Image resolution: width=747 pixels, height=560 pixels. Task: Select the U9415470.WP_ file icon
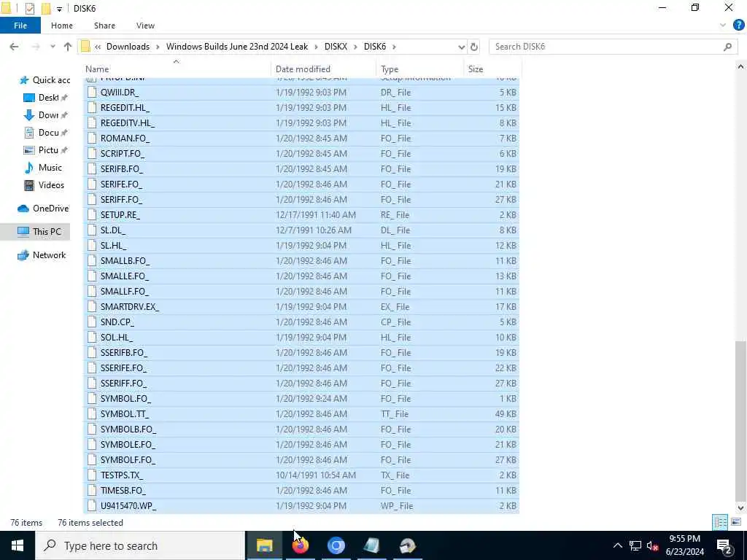[x=92, y=506]
